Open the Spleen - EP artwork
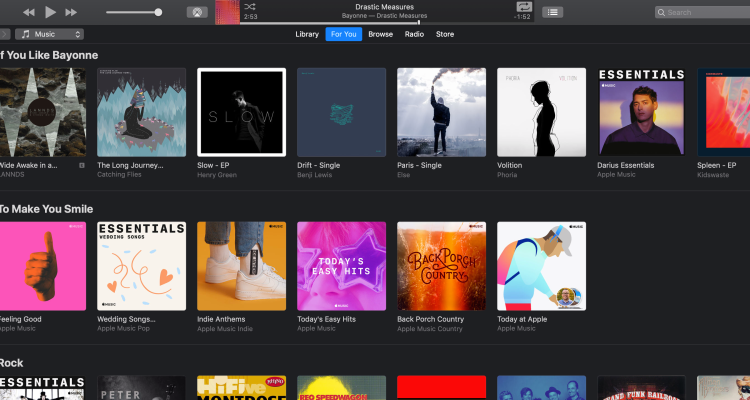Screen dimensions: 750x400 point(724,112)
